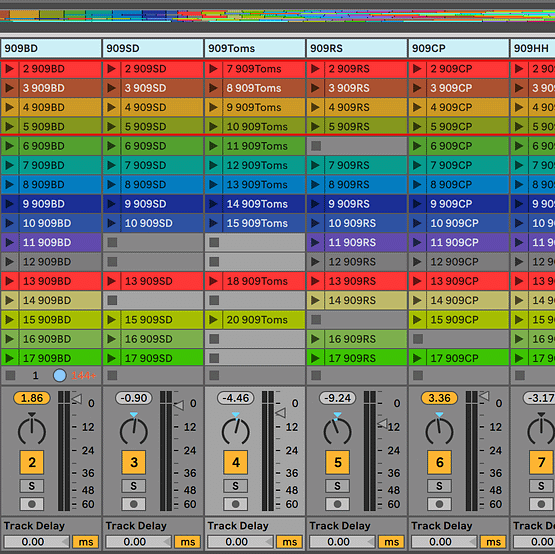Click 909SD volume fader handle
Viewport: 555px width, 554px height.
coord(179,405)
